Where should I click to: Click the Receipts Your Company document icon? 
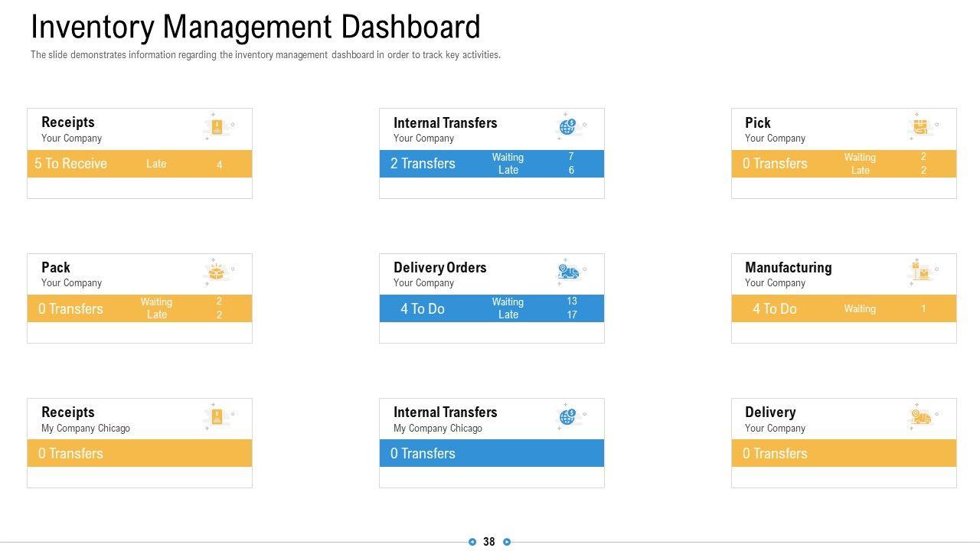217,127
